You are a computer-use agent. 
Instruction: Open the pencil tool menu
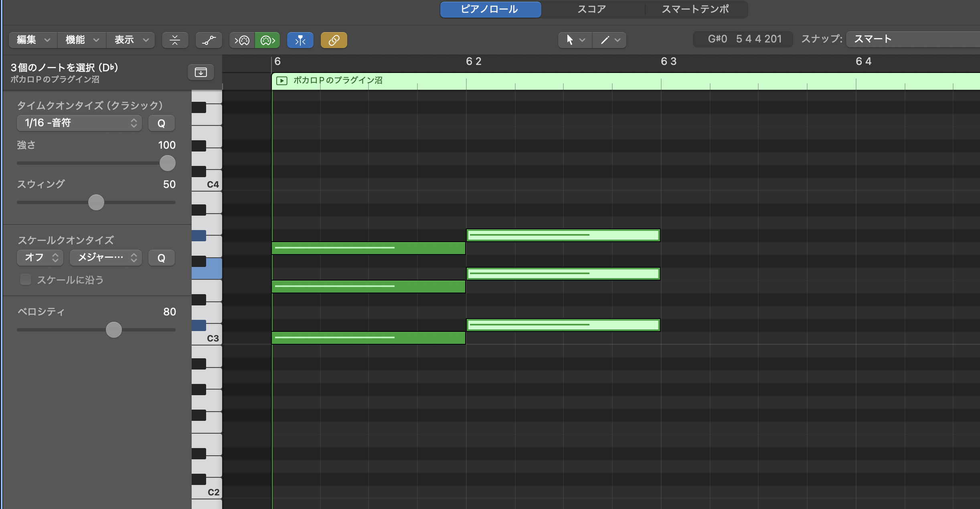click(609, 40)
